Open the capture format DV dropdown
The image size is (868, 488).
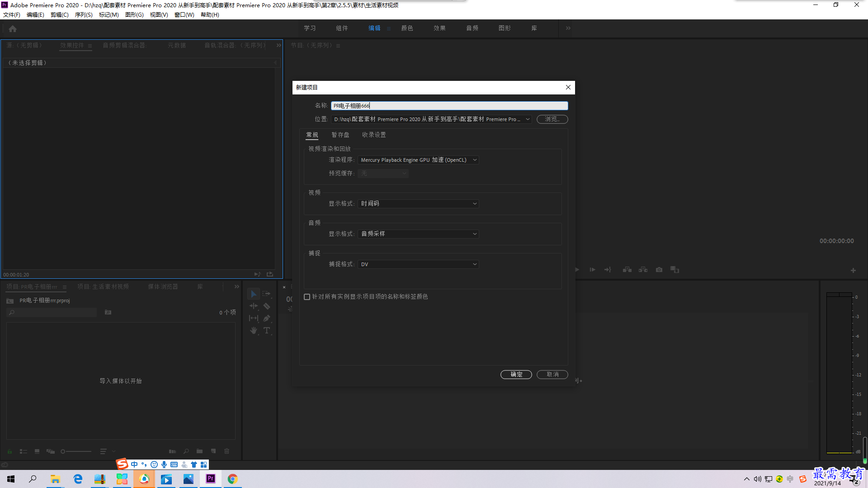tap(418, 264)
